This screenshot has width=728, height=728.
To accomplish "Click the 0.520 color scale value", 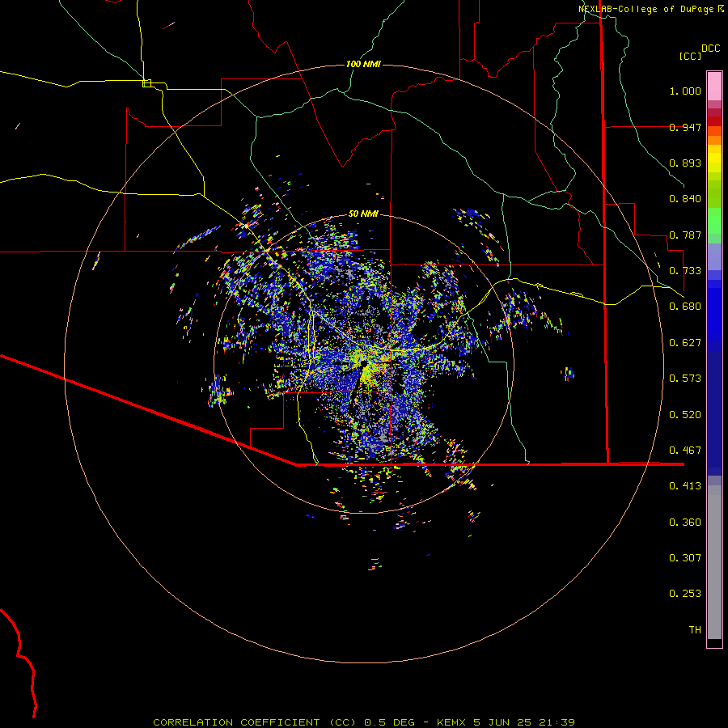I will [685, 415].
